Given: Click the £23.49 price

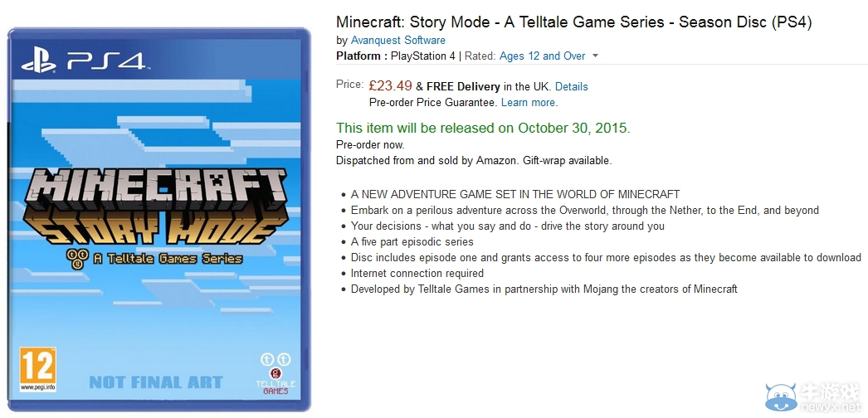Looking at the screenshot, I should click(x=390, y=85).
